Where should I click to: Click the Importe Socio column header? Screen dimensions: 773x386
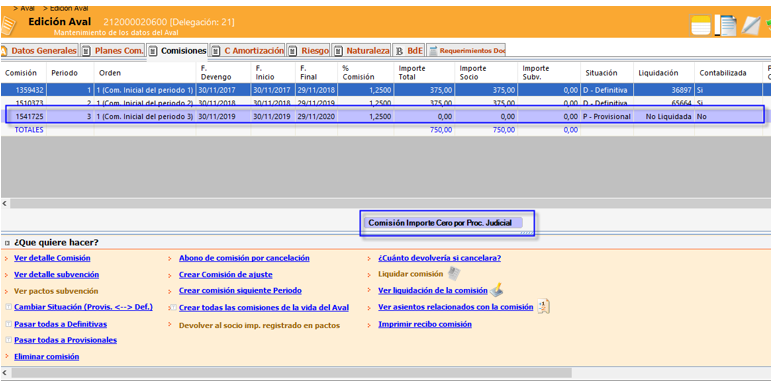pyautogui.click(x=486, y=72)
